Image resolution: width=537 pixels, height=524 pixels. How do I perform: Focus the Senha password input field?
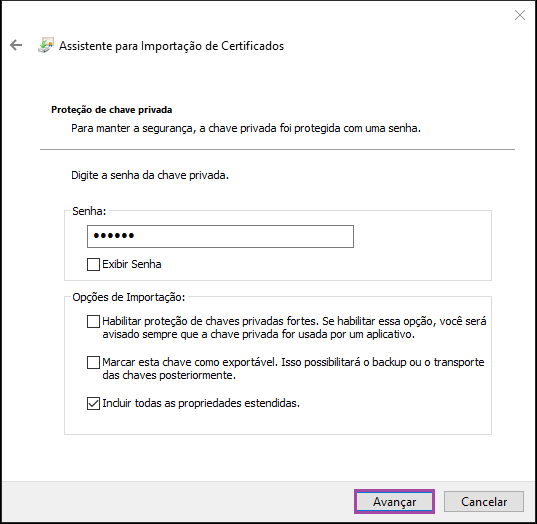pos(220,236)
